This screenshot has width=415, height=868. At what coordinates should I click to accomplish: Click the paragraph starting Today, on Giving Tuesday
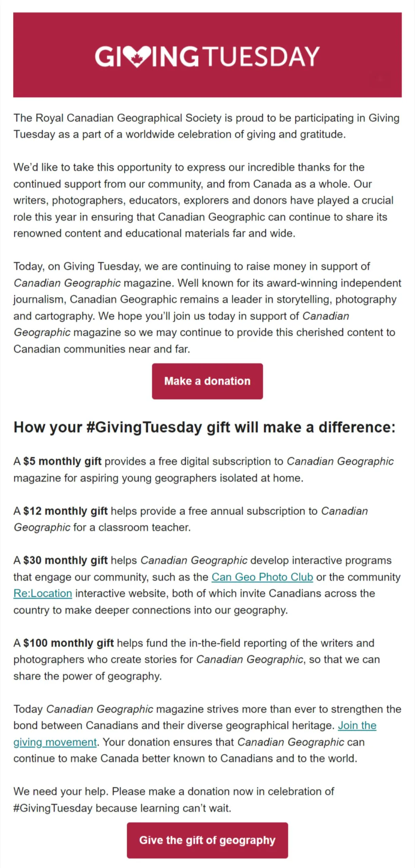point(207,307)
